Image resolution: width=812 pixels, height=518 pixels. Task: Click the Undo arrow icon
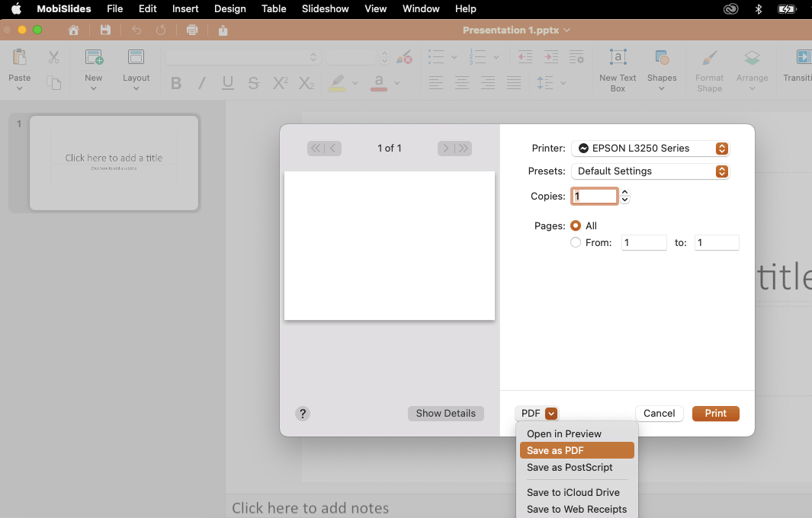[x=136, y=30]
